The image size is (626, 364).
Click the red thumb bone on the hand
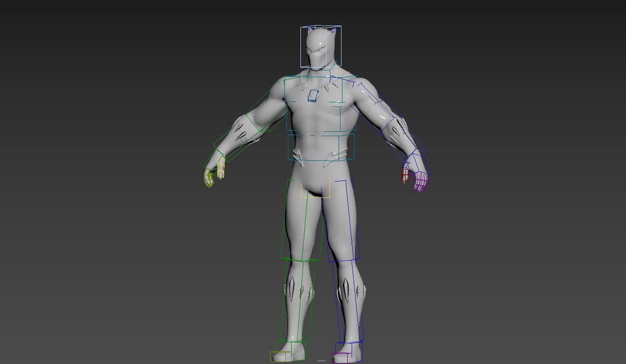pyautogui.click(x=405, y=175)
